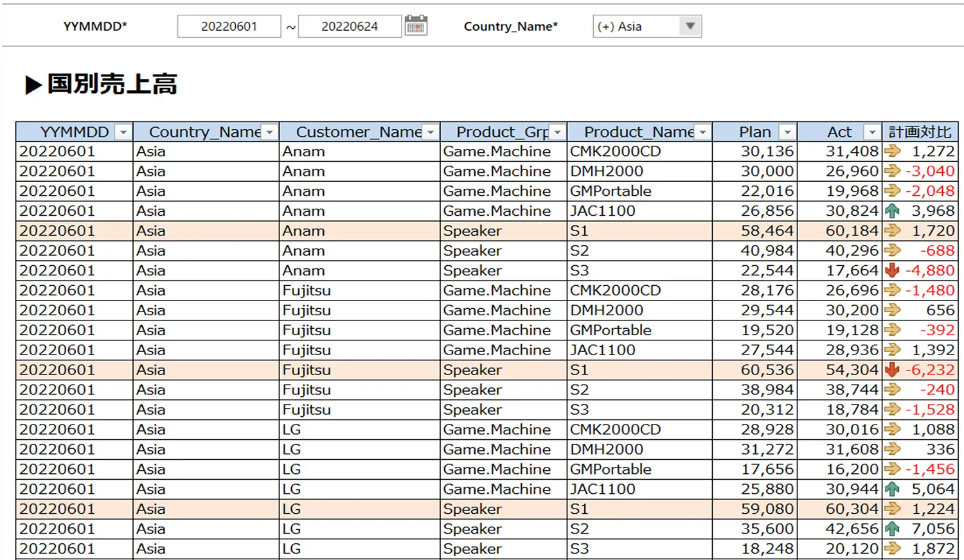The image size is (964, 560).
Task: Open Plan column filter dropdown
Action: click(787, 132)
